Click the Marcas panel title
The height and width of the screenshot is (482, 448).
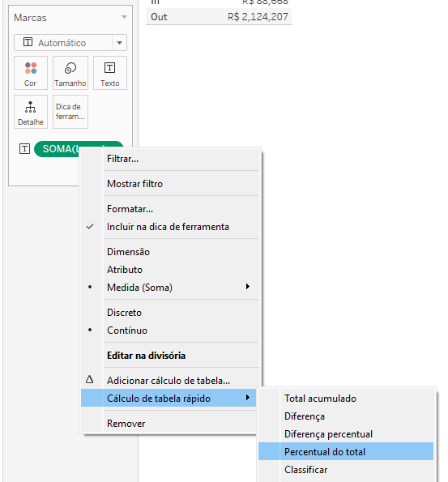30,18
